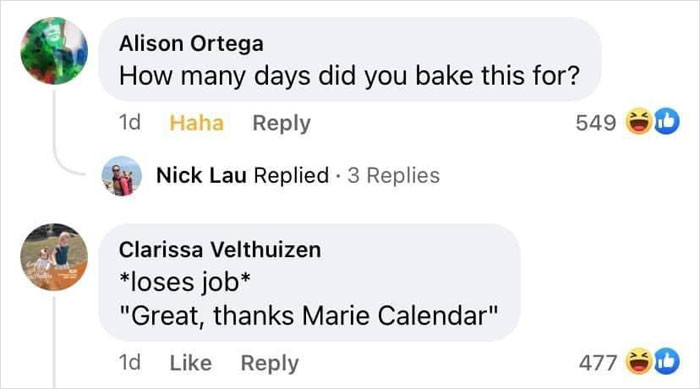Click the laughing emoji on Clarissa's comment

click(638, 361)
